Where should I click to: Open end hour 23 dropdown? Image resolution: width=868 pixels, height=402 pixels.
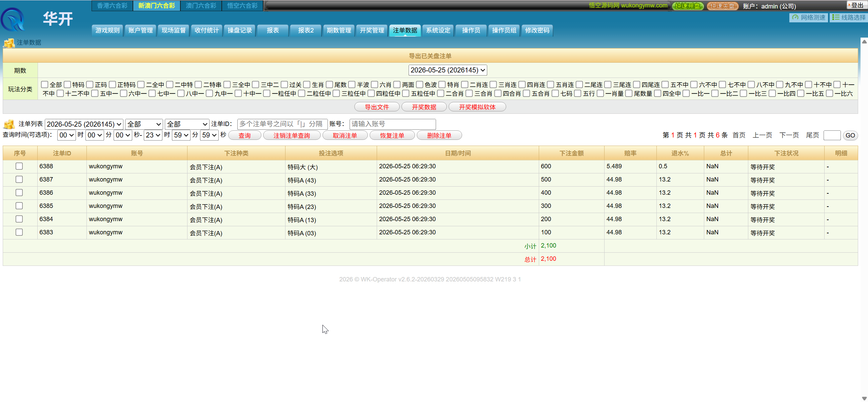[x=153, y=135]
